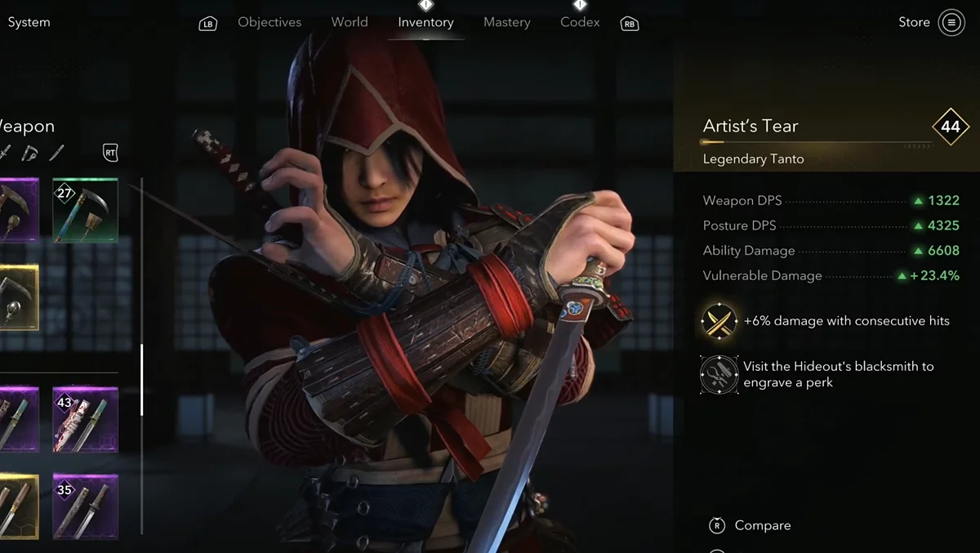Select the level 43 tanto weapon tile
Image resolution: width=980 pixels, height=553 pixels.
pyautogui.click(x=85, y=420)
